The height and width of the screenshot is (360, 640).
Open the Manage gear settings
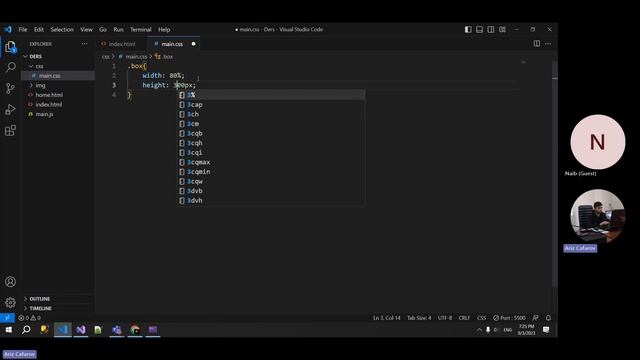click(x=11, y=302)
